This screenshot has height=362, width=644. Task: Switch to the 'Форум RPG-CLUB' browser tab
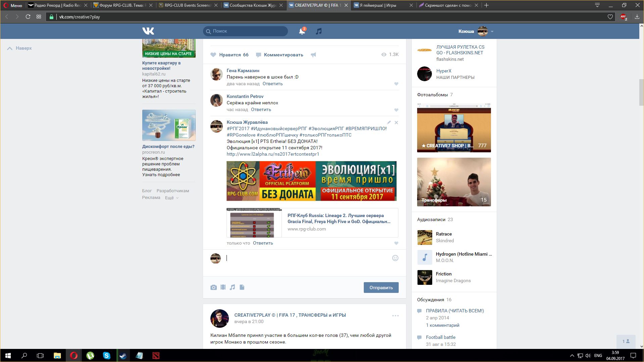coord(123,5)
